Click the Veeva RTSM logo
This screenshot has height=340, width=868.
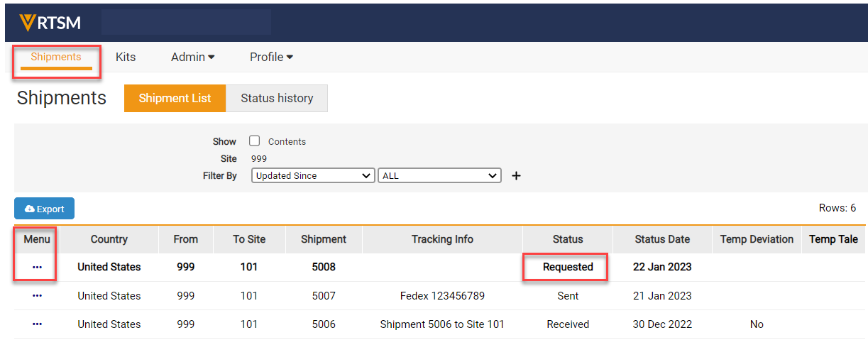pos(50,23)
